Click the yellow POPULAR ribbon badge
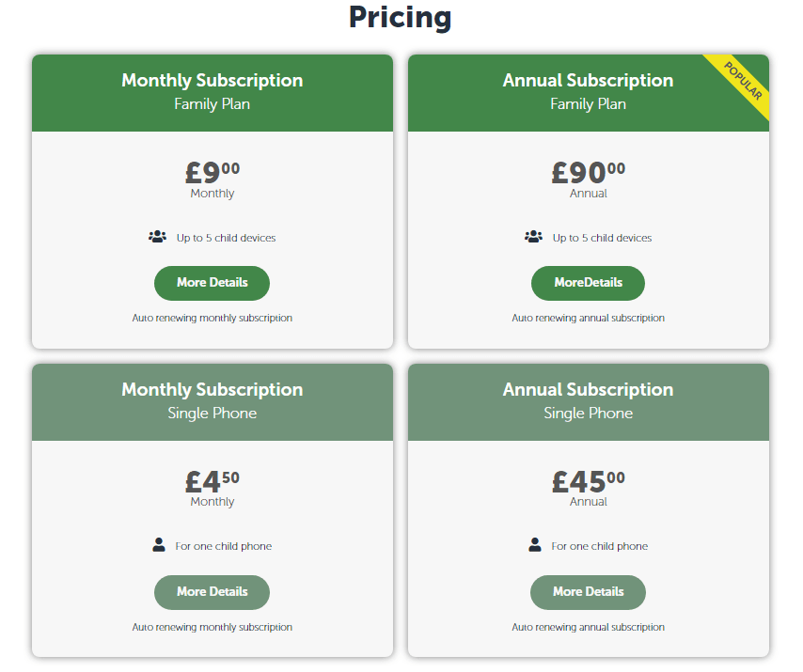 point(741,83)
